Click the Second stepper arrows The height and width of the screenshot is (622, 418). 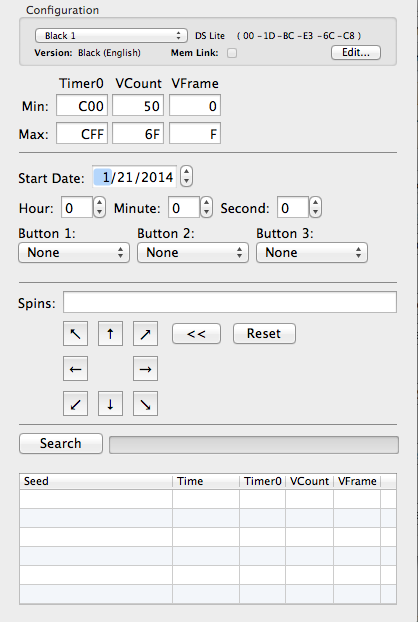[x=315, y=207]
